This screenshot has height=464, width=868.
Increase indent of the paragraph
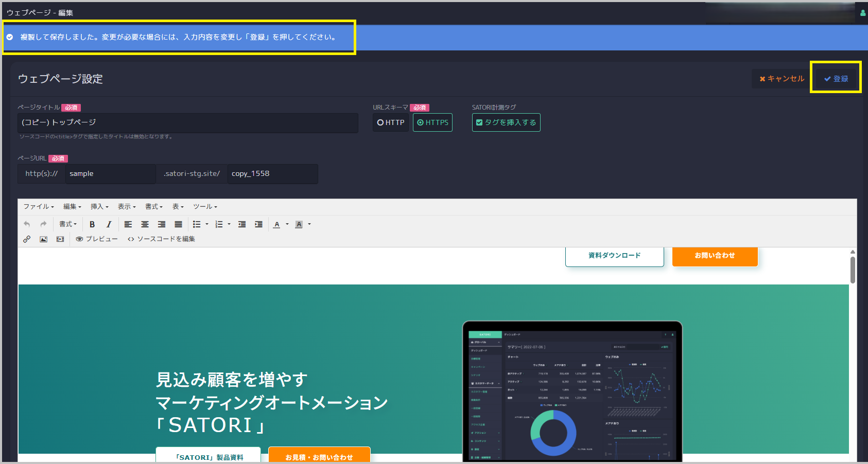click(258, 224)
